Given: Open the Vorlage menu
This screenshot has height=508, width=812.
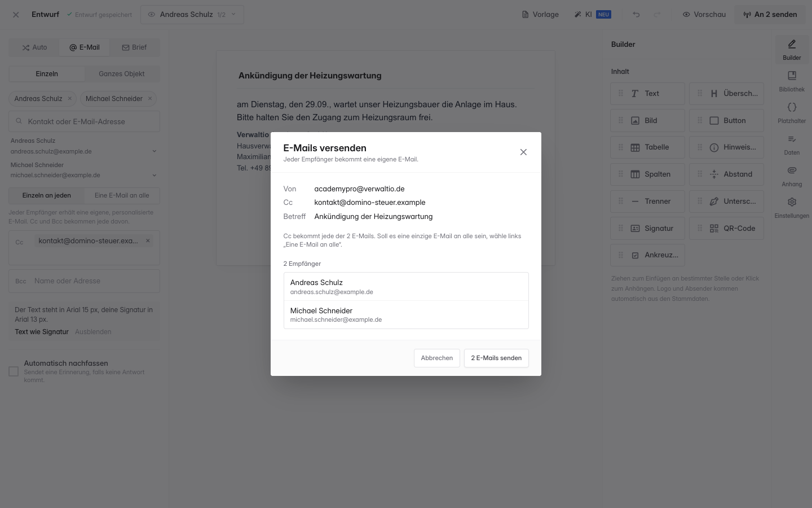Looking at the screenshot, I should [x=540, y=15].
